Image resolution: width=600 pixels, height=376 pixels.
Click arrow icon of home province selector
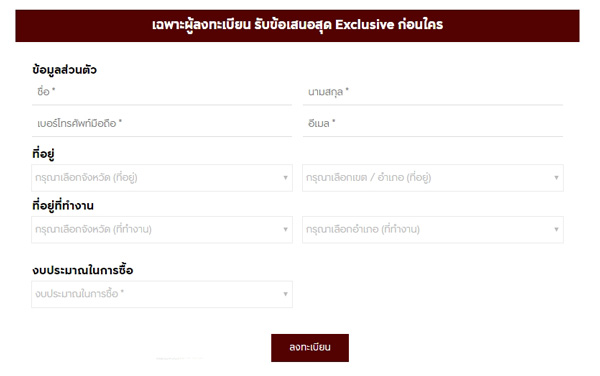tap(285, 177)
